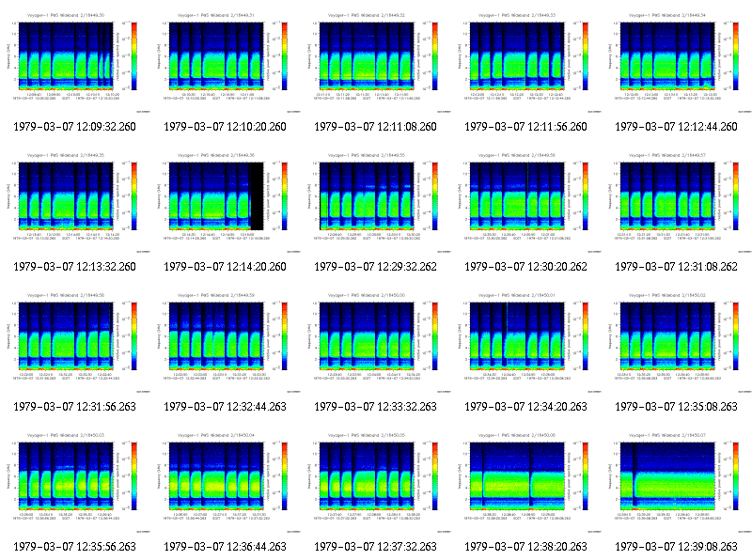
Task: Click caption text '1979-03-07 12:10:20.260'
Action: coord(226,127)
